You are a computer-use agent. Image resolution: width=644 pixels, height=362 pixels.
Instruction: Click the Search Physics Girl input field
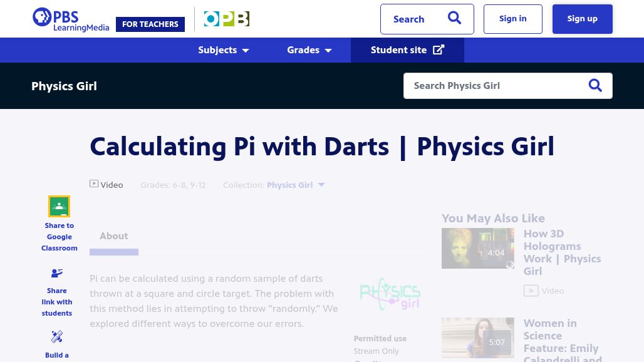point(495,86)
